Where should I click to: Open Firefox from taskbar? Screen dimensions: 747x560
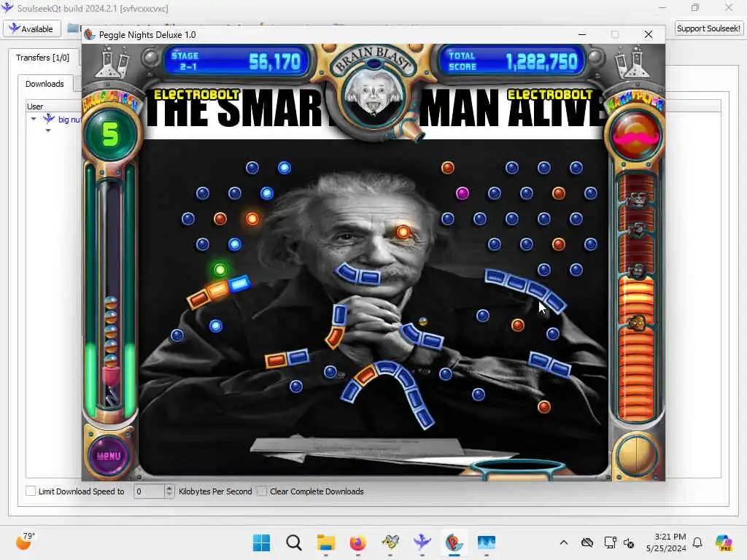[x=357, y=542]
